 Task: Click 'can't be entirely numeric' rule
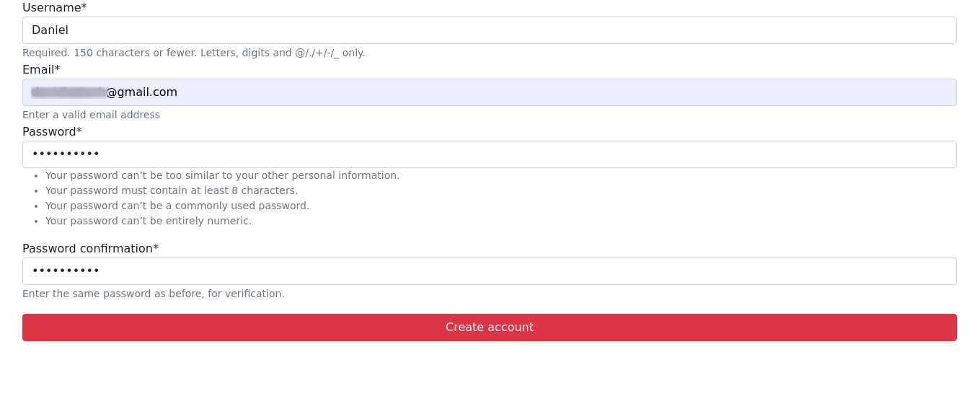[149, 221]
